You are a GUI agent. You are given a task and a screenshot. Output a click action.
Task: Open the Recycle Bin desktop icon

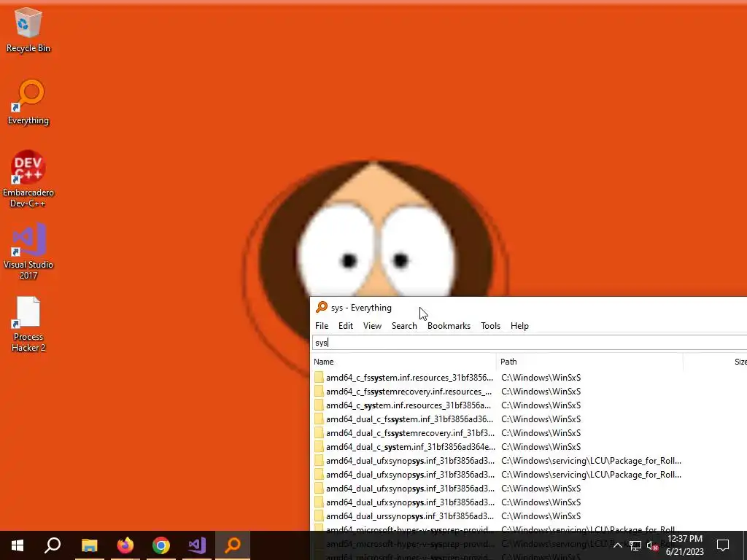pos(28,31)
